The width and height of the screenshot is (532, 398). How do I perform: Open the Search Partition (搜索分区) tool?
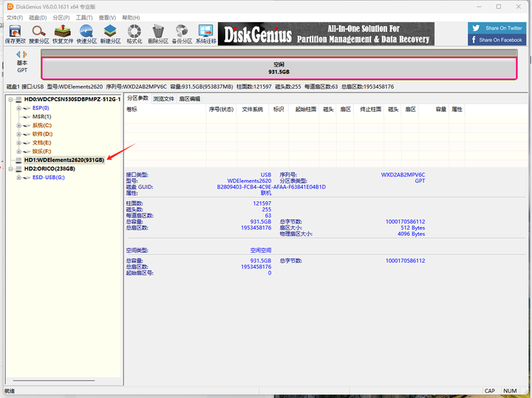39,34
